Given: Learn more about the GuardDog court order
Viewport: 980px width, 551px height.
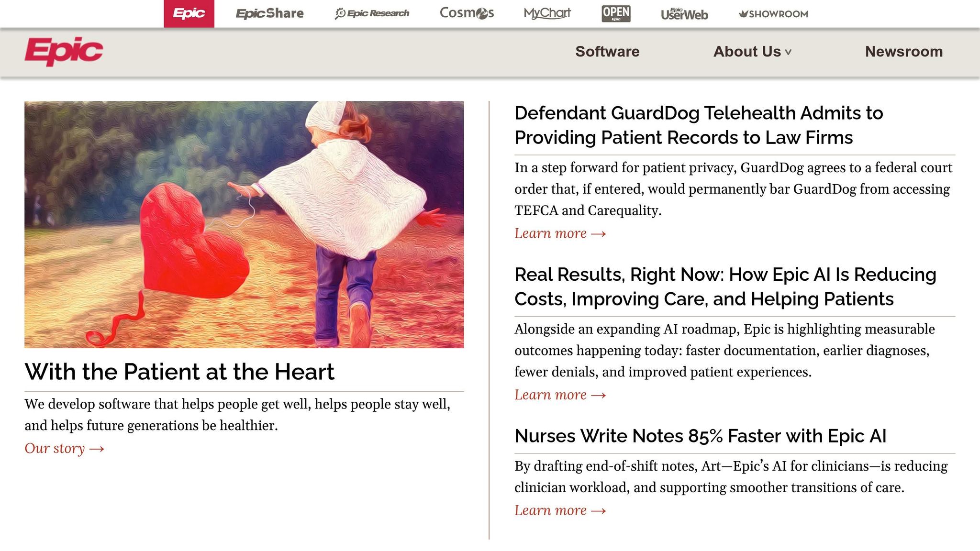Looking at the screenshot, I should click(560, 233).
